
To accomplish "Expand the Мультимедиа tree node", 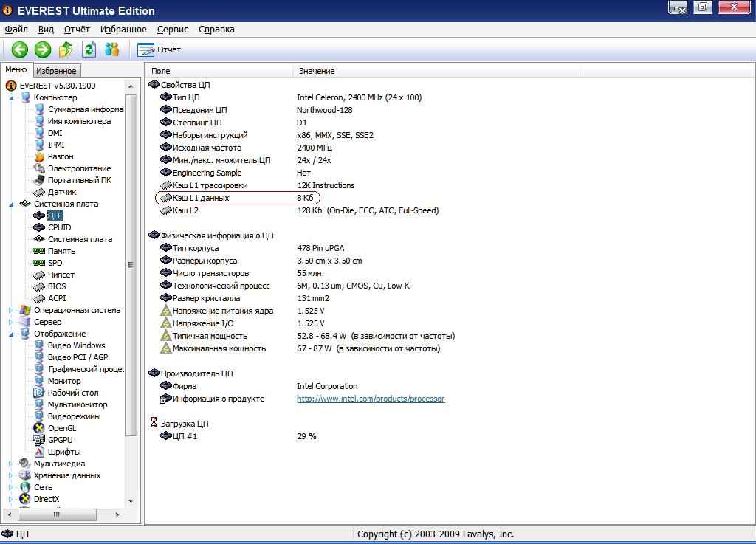I will (x=11, y=464).
